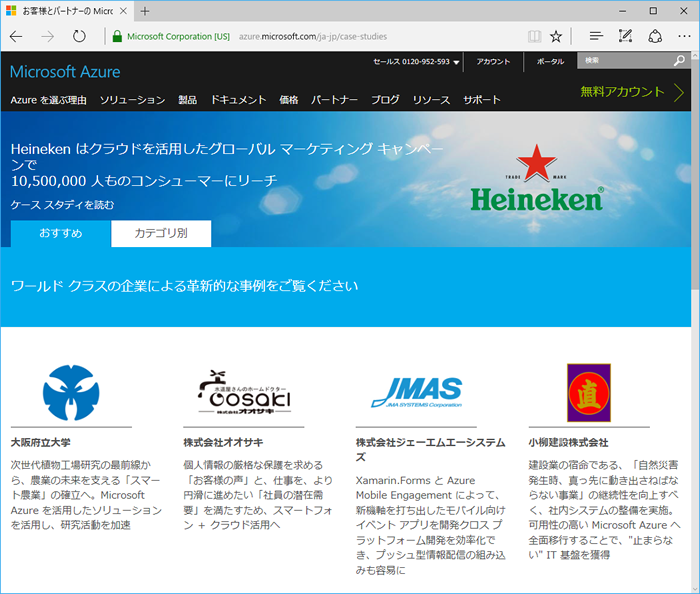The width and height of the screenshot is (700, 594).
Task: Close the current browser tab
Action: pos(122,11)
